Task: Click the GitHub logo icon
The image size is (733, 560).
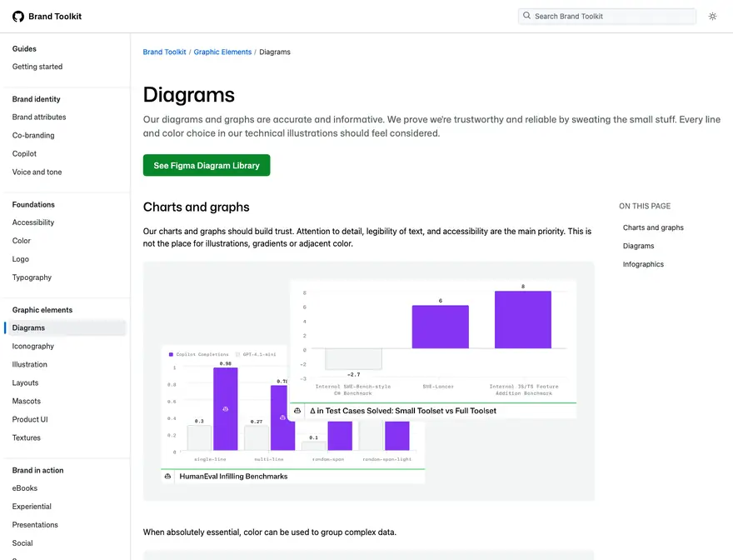Action: coord(18,17)
